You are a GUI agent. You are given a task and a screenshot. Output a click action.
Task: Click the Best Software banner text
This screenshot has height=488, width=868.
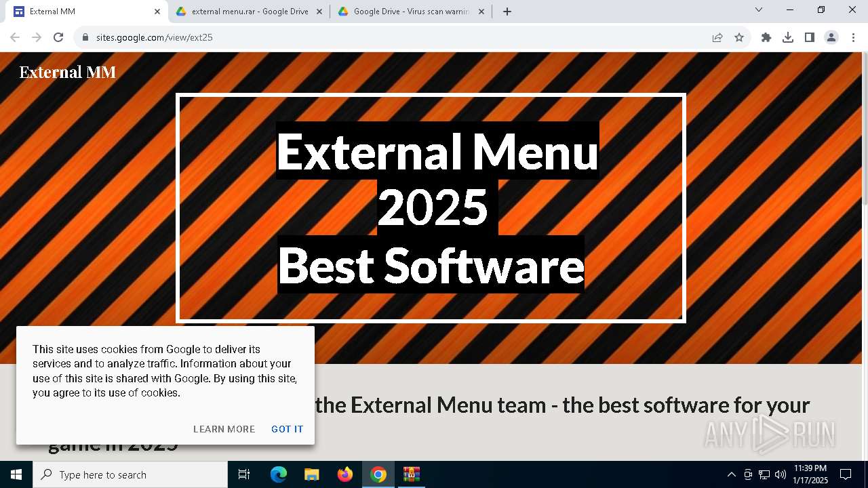tap(431, 265)
